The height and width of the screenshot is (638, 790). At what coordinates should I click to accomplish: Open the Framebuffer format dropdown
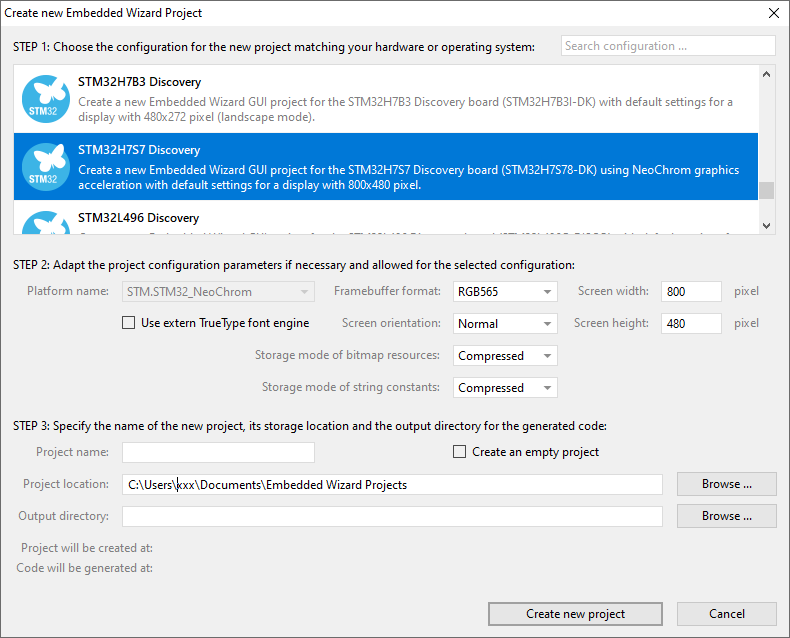click(505, 292)
